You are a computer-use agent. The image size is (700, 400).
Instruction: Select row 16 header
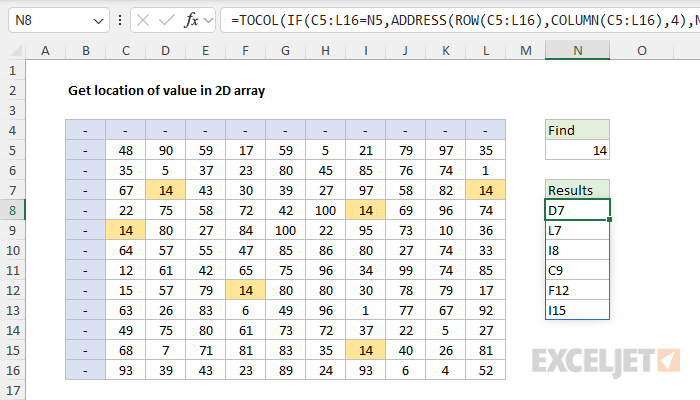pos(12,371)
